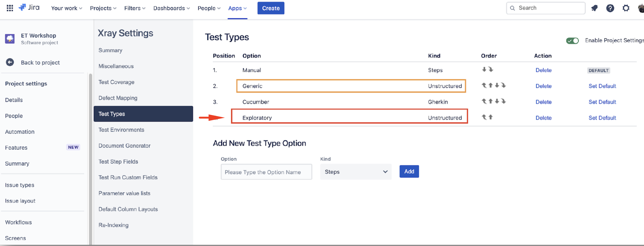Viewport: 644px width, 246px height.
Task: Move Generic down one position
Action: click(x=497, y=85)
